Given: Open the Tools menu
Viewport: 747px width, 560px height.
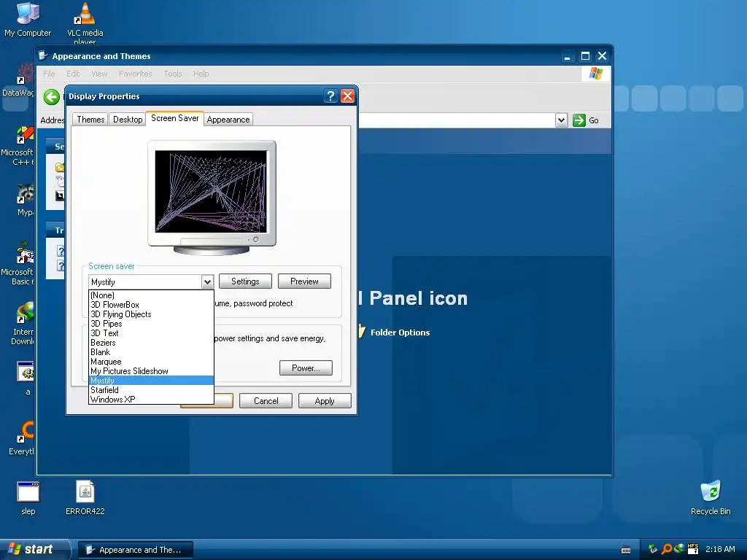Looking at the screenshot, I should [173, 74].
